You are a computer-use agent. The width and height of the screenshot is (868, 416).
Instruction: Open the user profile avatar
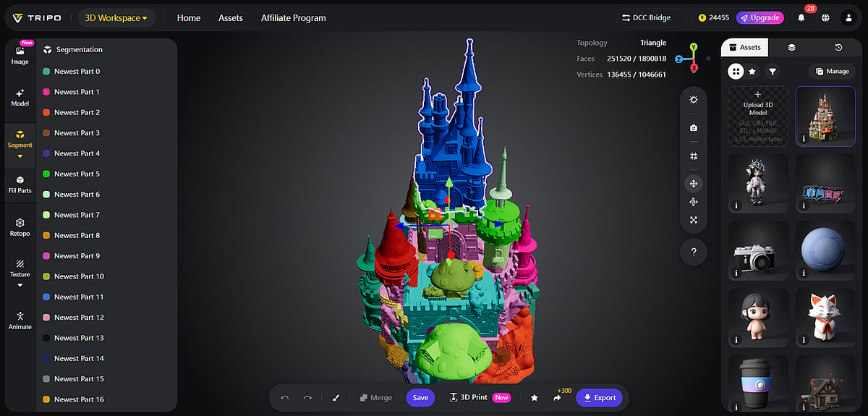tap(848, 18)
